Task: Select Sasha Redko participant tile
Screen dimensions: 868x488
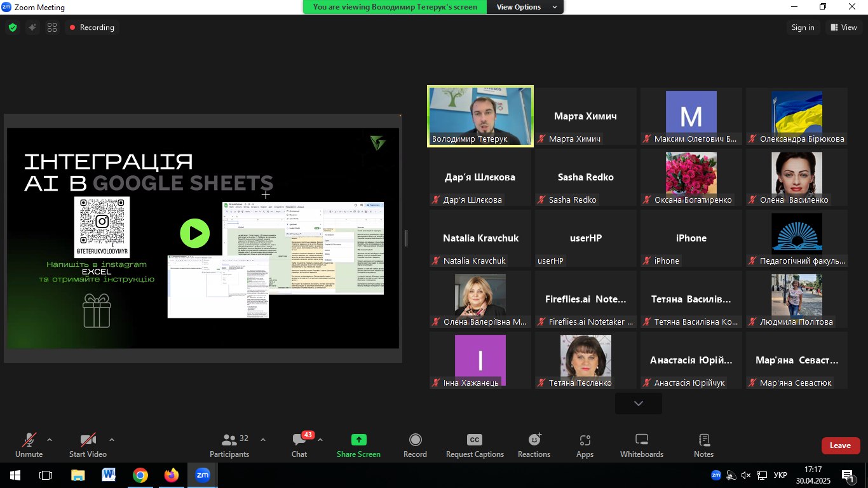Action: click(585, 178)
